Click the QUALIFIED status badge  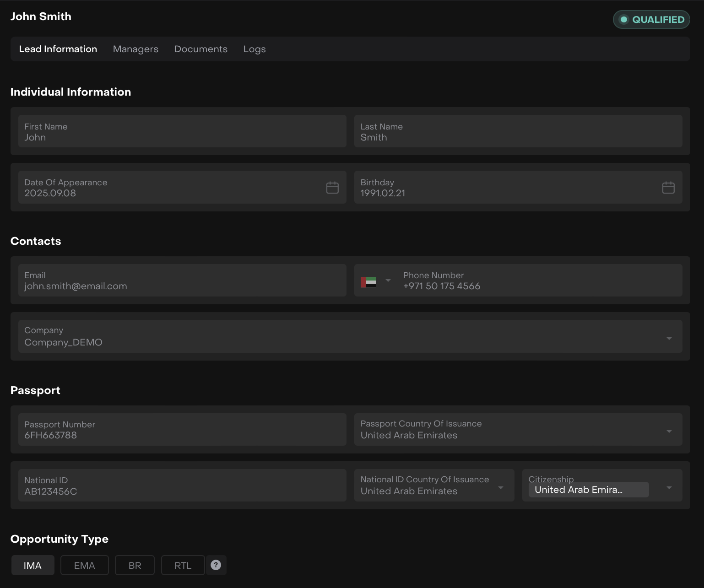click(651, 20)
